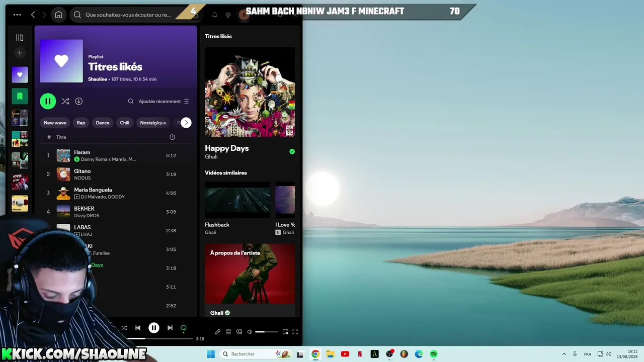Screen dimensions: 644x362
Task: Open YouTube from the taskbar
Action: coord(345,354)
